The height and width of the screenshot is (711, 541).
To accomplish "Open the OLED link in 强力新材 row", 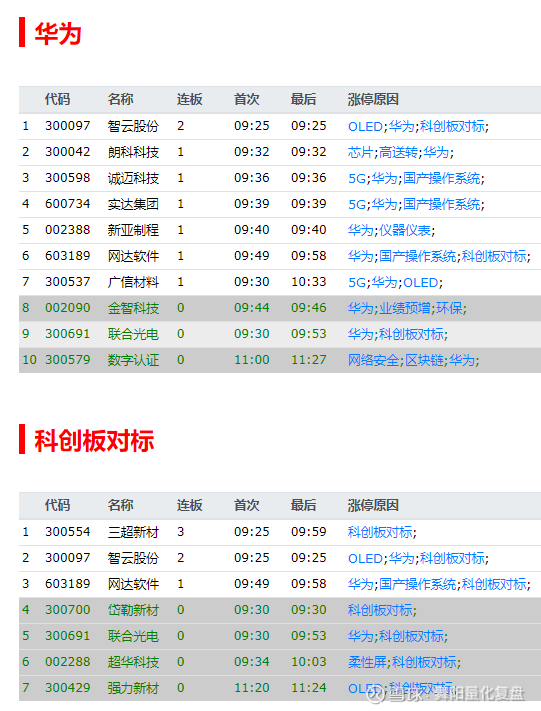I will pos(366,688).
